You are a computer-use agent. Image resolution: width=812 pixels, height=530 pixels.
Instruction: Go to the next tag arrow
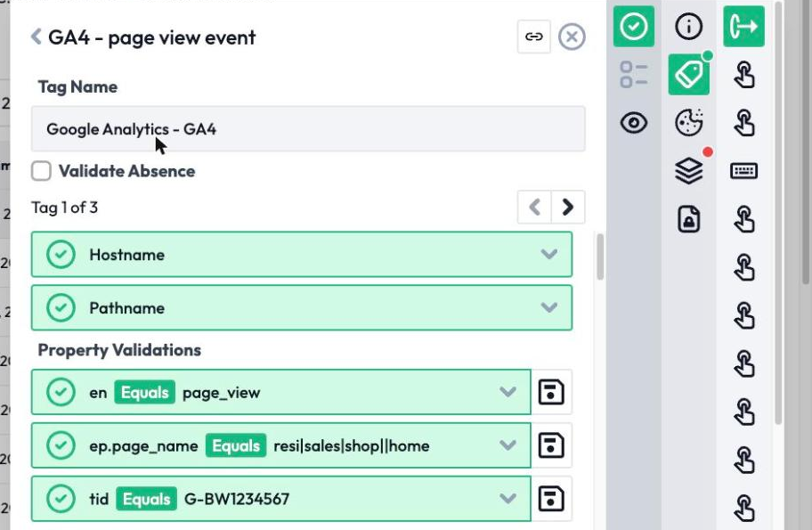click(568, 208)
